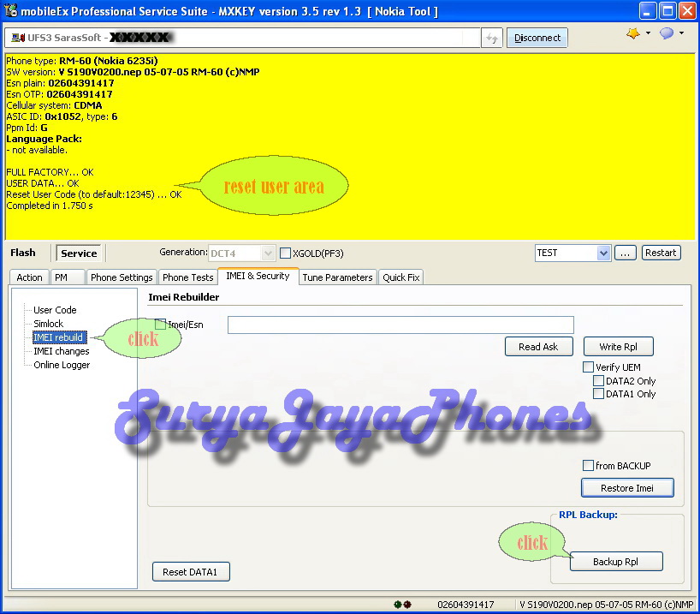Click the ESN 02604391417 in status bar
Image resolution: width=700 pixels, height=614 pixels.
pyautogui.click(x=466, y=605)
